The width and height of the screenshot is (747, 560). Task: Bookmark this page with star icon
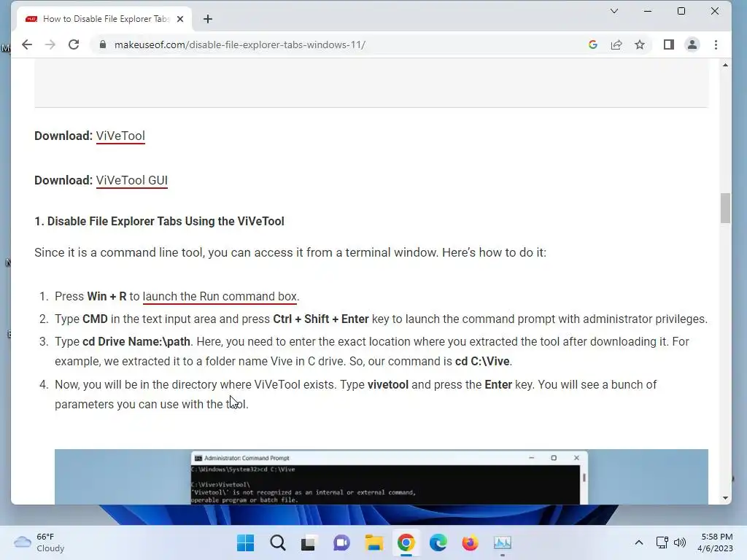639,44
